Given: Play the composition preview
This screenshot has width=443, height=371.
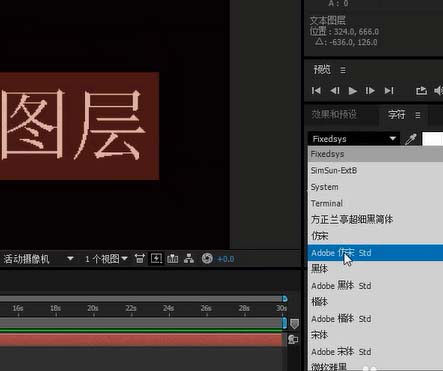Looking at the screenshot, I should 352,91.
